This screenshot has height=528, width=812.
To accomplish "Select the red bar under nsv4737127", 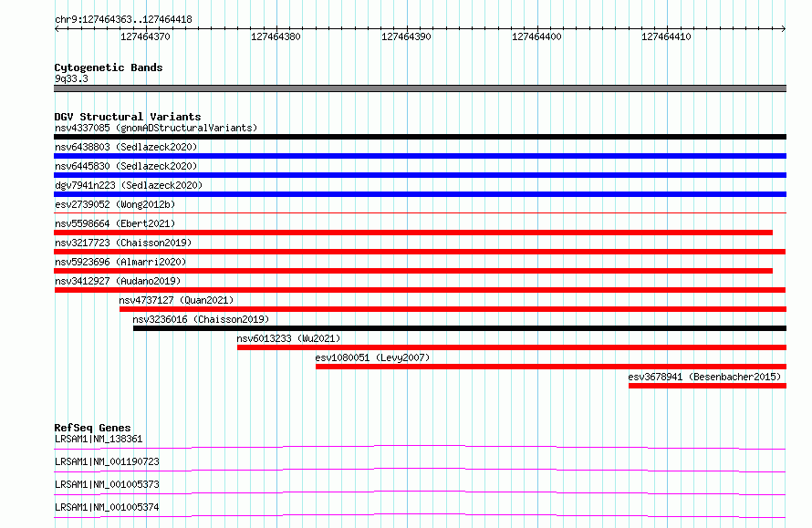I will pos(453,309).
